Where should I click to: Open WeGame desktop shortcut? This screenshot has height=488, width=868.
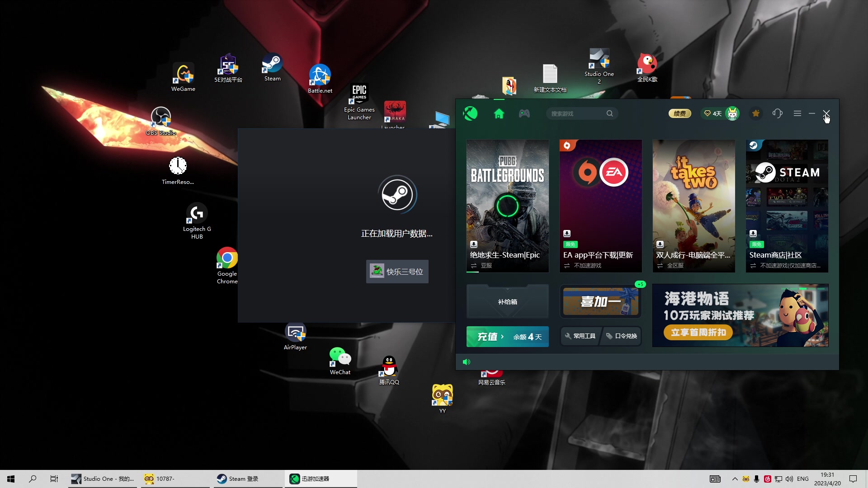click(x=183, y=77)
